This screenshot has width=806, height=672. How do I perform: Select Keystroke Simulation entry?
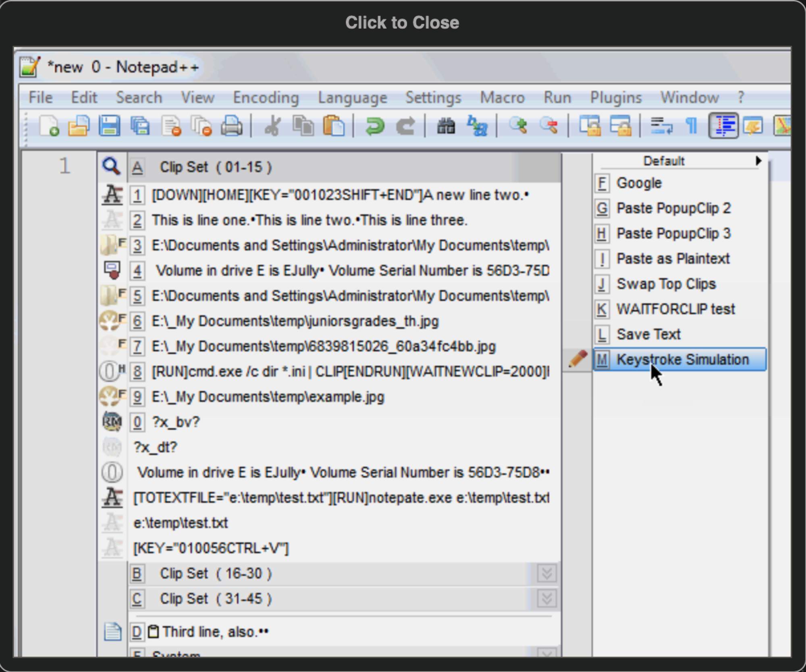pos(680,359)
